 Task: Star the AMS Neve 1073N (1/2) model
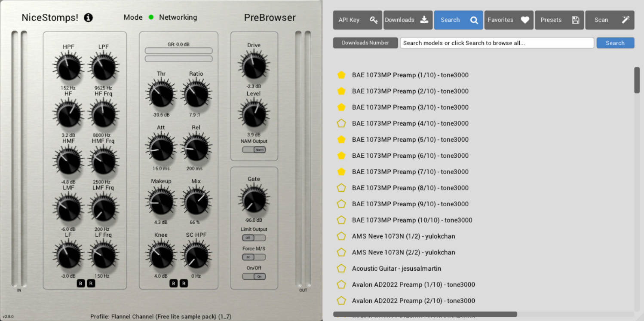[x=341, y=236]
